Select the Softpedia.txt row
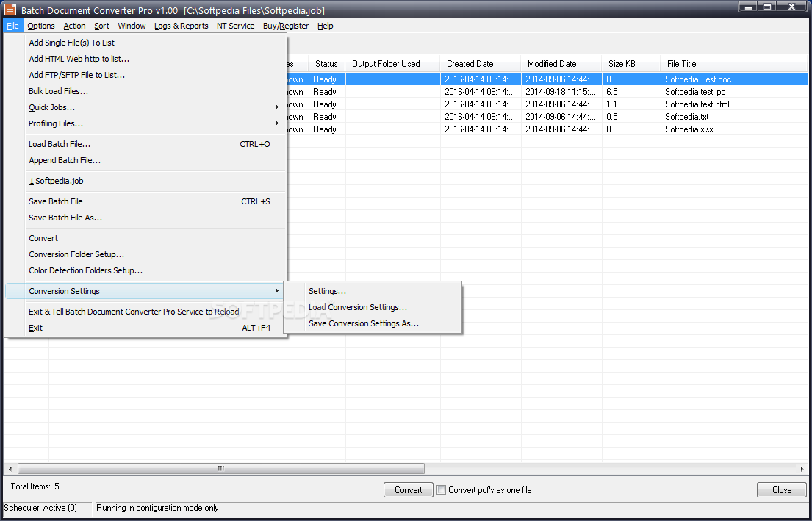This screenshot has height=521, width=812. (x=547, y=117)
